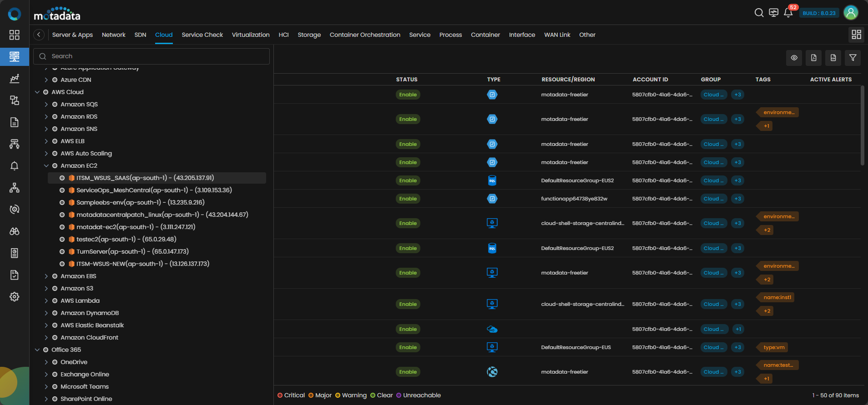Open the notifications bell icon
868x405 pixels.
788,13
